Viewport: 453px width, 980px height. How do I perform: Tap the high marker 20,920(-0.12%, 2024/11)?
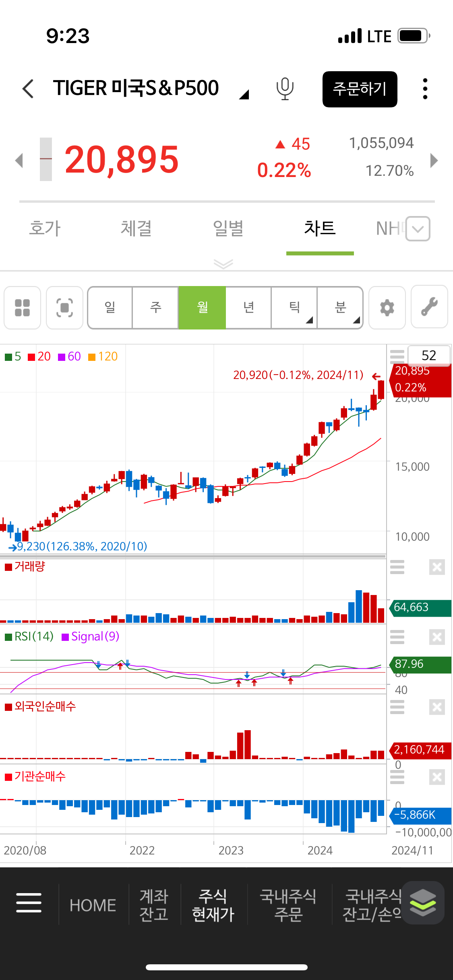click(x=298, y=375)
